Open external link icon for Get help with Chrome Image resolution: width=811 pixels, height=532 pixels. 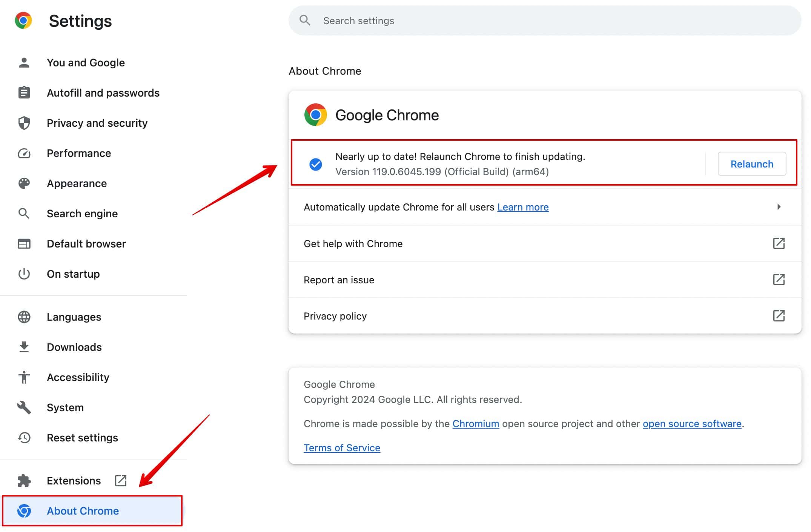(x=779, y=243)
